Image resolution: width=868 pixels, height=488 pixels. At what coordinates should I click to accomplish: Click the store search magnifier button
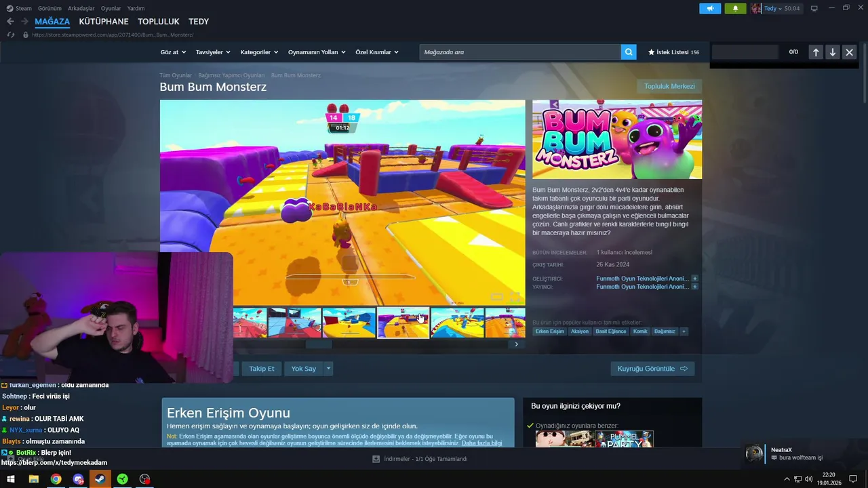(x=629, y=52)
